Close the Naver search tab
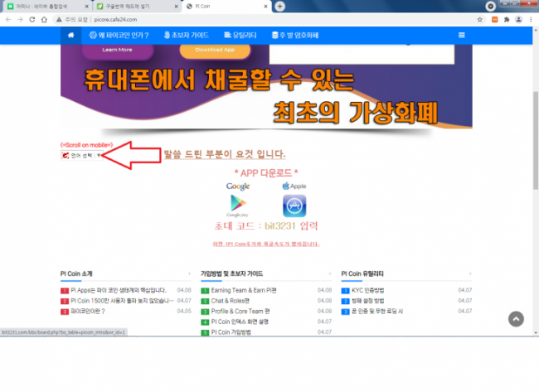The height and width of the screenshot is (392, 539). click(x=86, y=6)
